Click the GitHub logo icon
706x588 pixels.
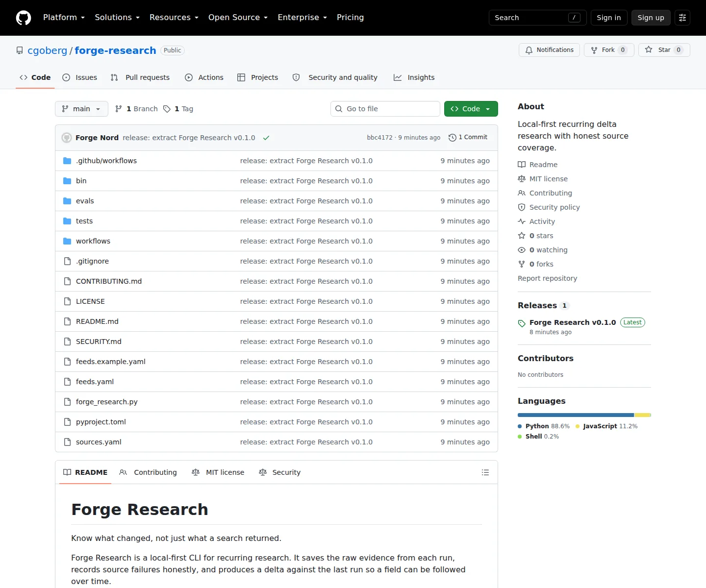[x=24, y=18]
